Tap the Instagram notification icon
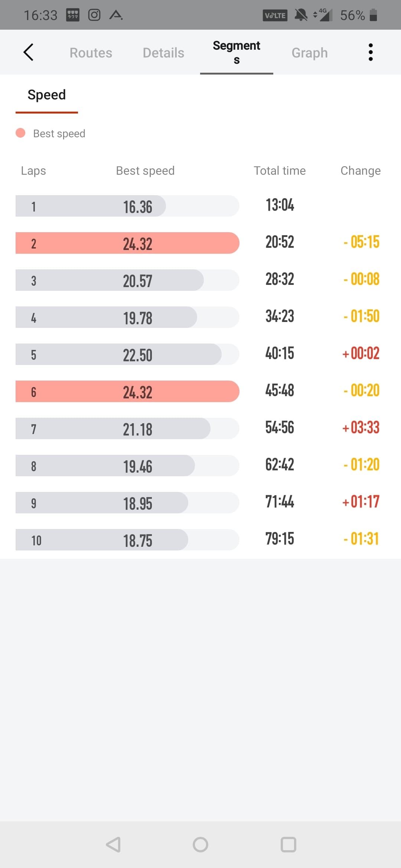 (x=94, y=15)
